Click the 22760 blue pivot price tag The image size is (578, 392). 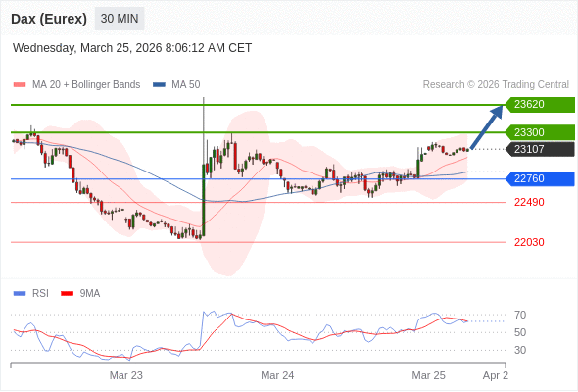pyautogui.click(x=540, y=179)
